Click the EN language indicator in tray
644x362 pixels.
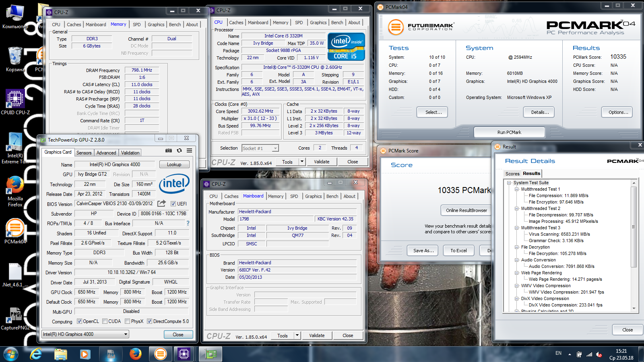558,353
